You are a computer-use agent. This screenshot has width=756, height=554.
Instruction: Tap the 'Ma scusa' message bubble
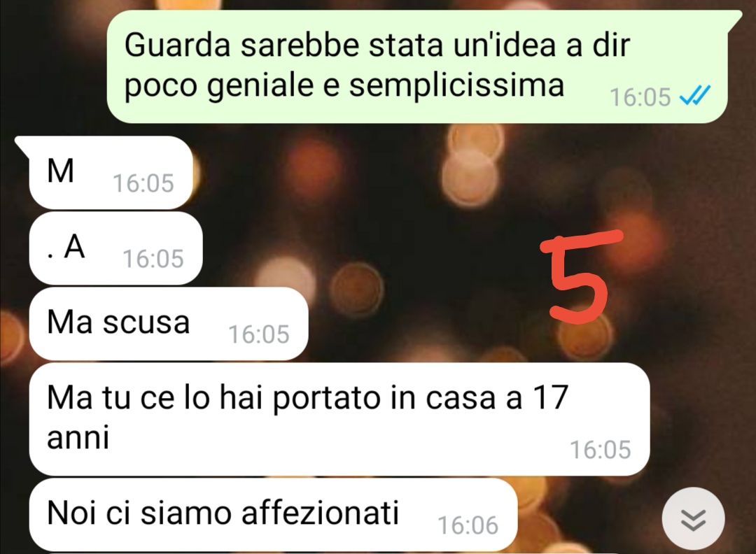pyautogui.click(x=168, y=324)
